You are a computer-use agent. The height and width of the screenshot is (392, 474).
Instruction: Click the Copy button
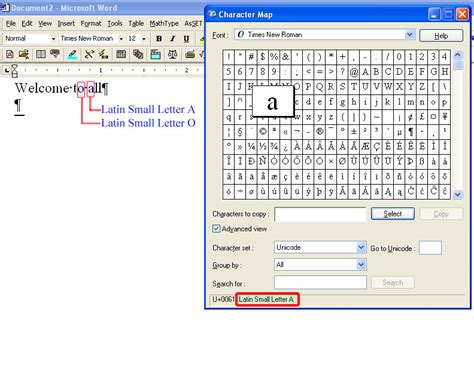(441, 214)
